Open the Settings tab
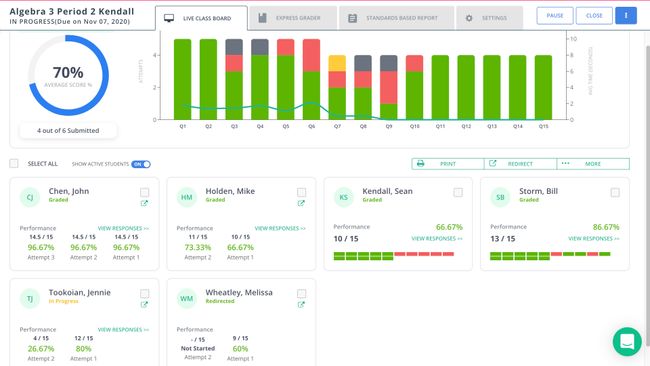Screen dimensions: 650x366 click(x=489, y=18)
